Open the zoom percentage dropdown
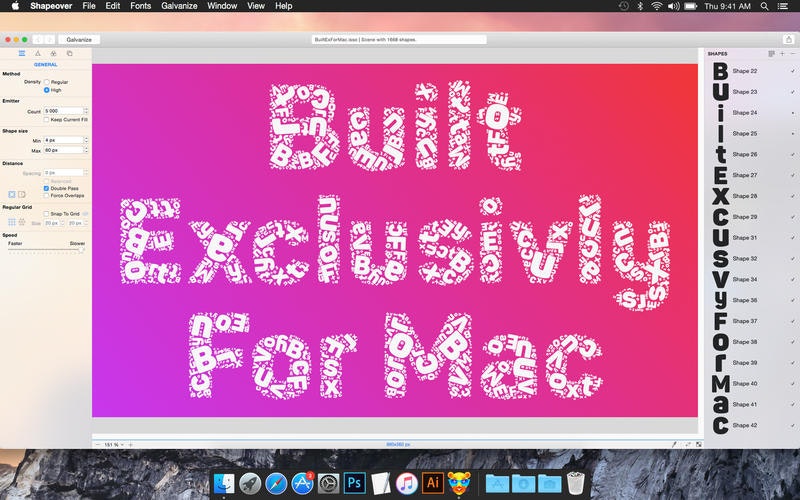 114,445
